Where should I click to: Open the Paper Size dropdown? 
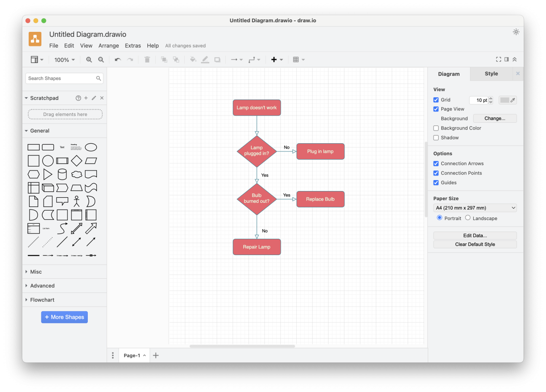[475, 208]
